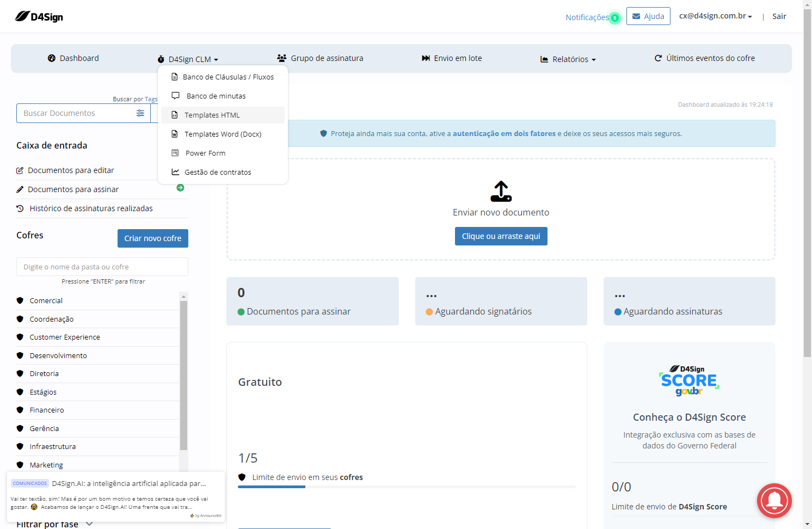Open Gestão de contratos menu entry
Screen dimensions: 812x529
[223, 172]
